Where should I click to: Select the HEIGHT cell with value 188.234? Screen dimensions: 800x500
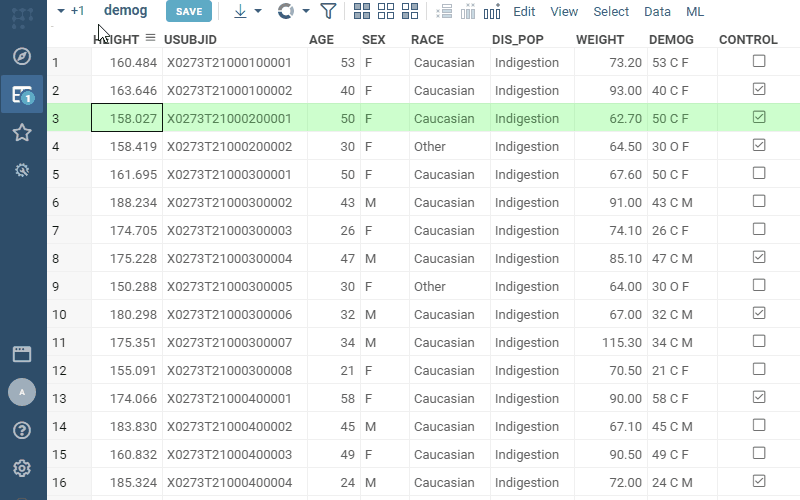pyautogui.click(x=127, y=202)
